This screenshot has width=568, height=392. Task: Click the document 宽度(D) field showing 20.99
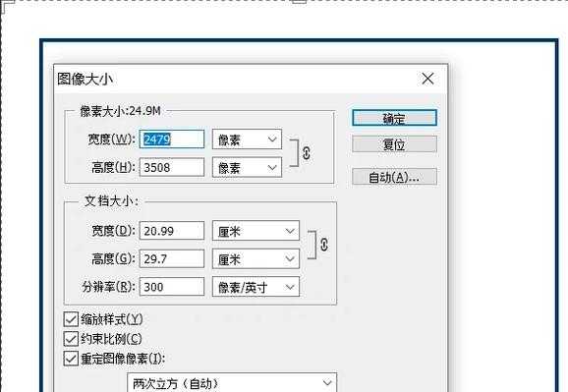[172, 231]
